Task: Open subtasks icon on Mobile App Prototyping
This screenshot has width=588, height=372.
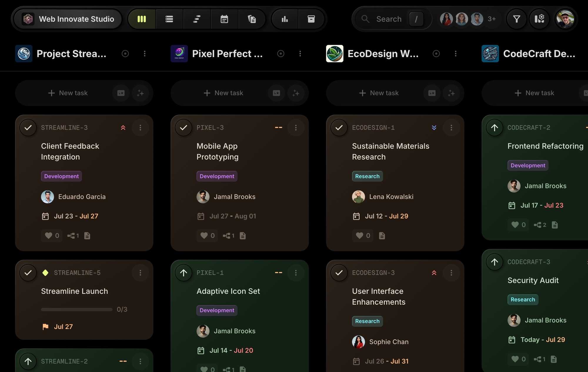Action: (x=228, y=235)
